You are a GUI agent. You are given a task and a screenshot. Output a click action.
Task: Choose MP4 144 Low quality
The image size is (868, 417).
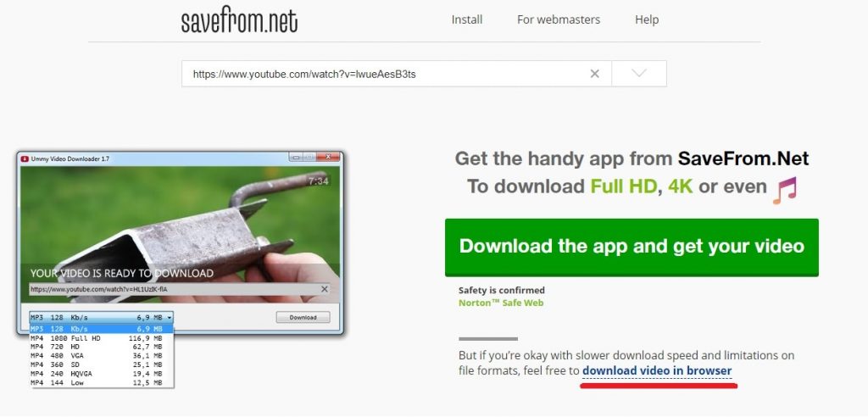click(x=102, y=382)
